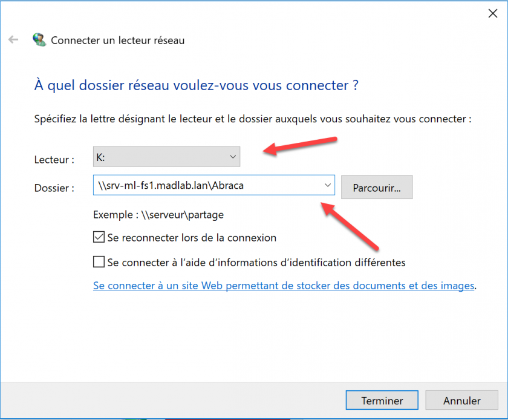
Task: Click inside the Dossier path text field
Action: tap(208, 185)
